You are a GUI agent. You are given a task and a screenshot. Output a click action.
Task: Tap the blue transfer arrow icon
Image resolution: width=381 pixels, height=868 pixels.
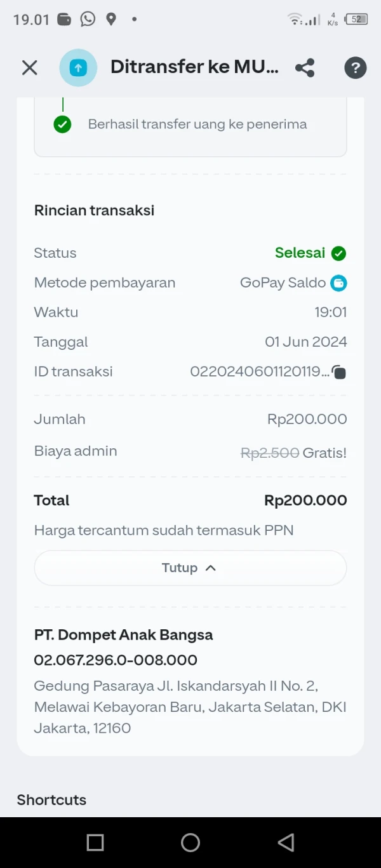tap(78, 68)
